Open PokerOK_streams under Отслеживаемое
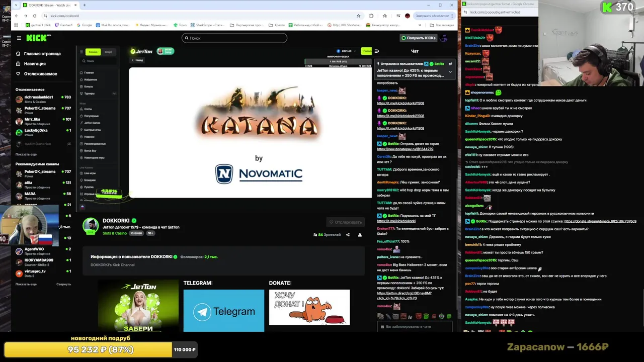 43,110
